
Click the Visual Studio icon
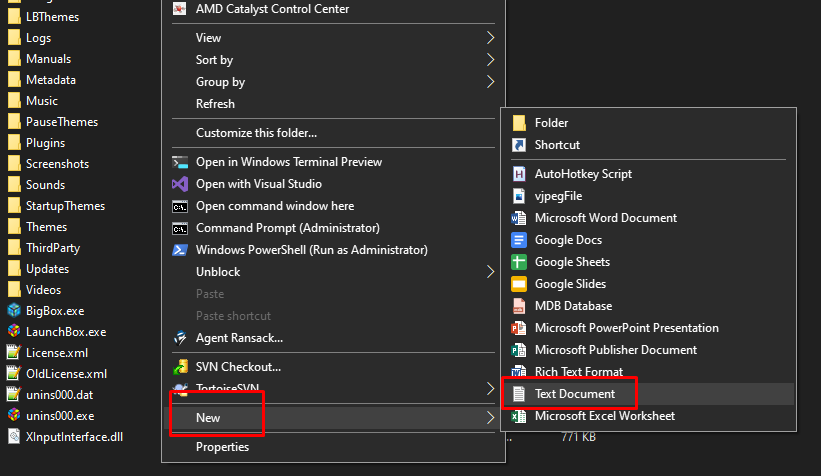(180, 184)
